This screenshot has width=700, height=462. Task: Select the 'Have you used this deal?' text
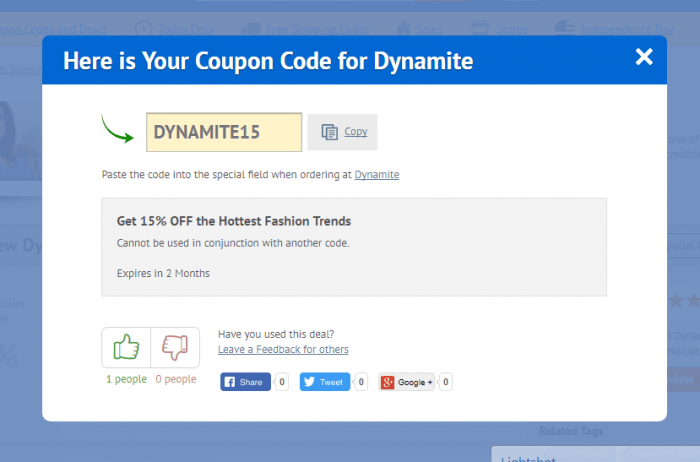pos(276,334)
